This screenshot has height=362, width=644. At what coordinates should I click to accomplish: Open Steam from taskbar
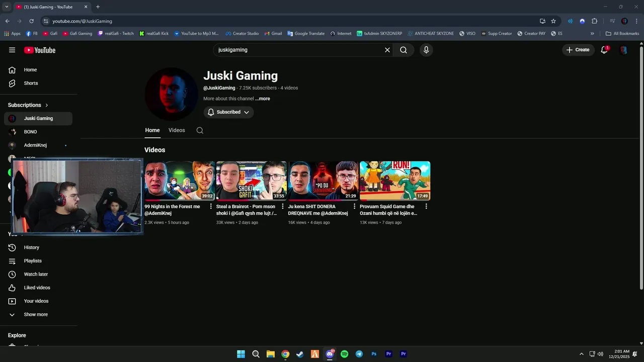[x=300, y=354]
